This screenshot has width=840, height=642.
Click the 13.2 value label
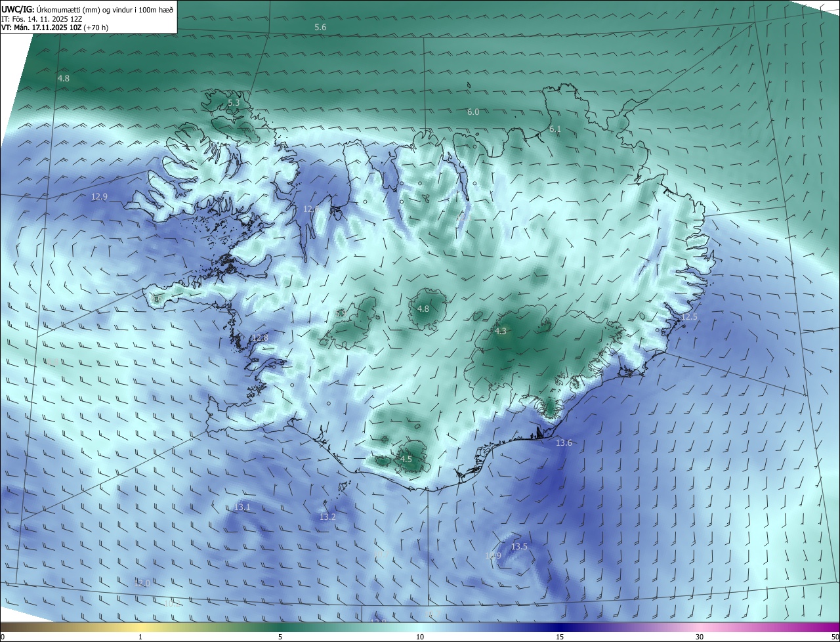point(327,517)
